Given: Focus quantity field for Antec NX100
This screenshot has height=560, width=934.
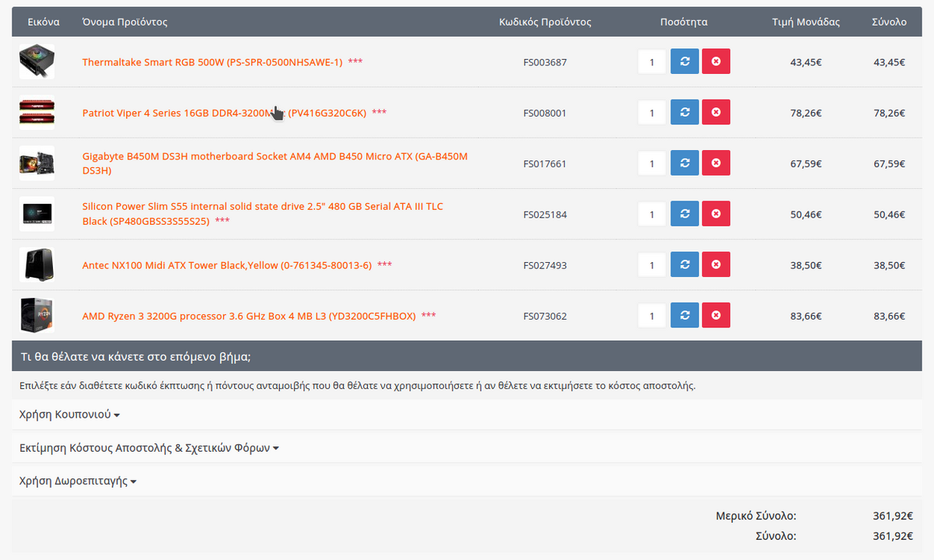Looking at the screenshot, I should pos(652,265).
